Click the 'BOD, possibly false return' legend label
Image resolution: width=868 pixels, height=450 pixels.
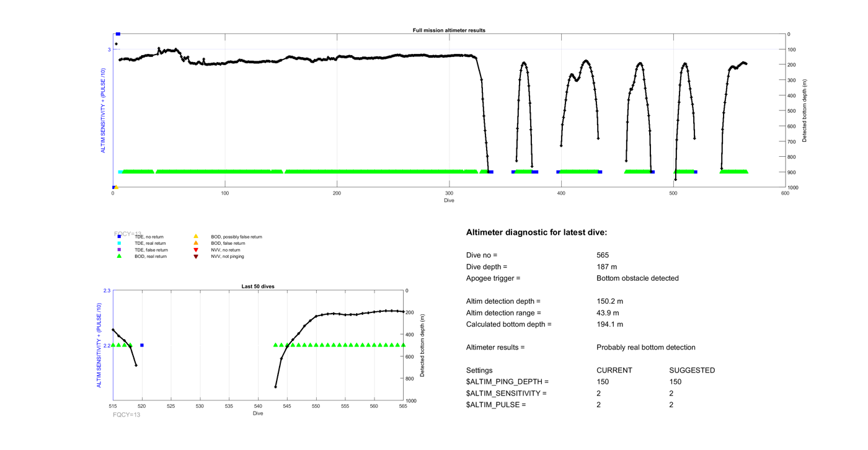[236, 237]
